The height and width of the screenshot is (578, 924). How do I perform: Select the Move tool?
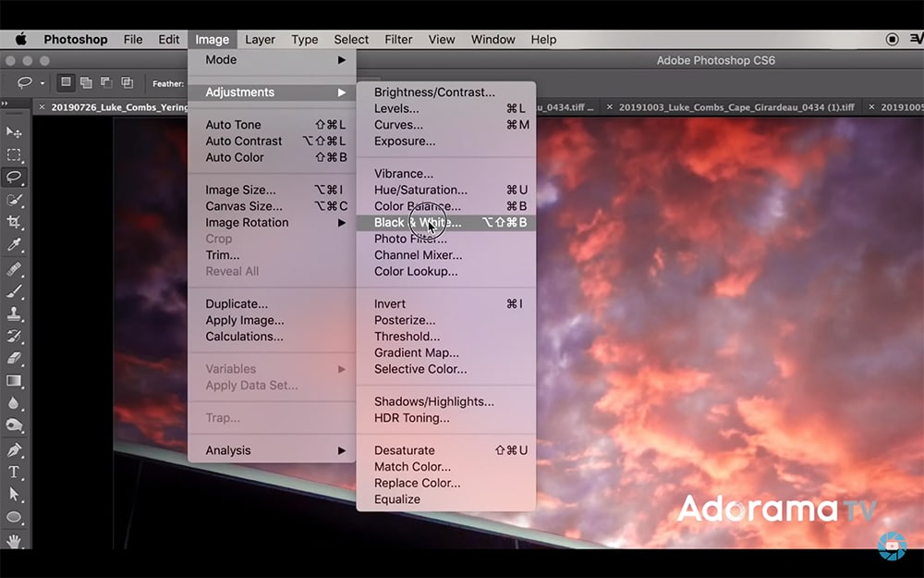pyautogui.click(x=14, y=132)
